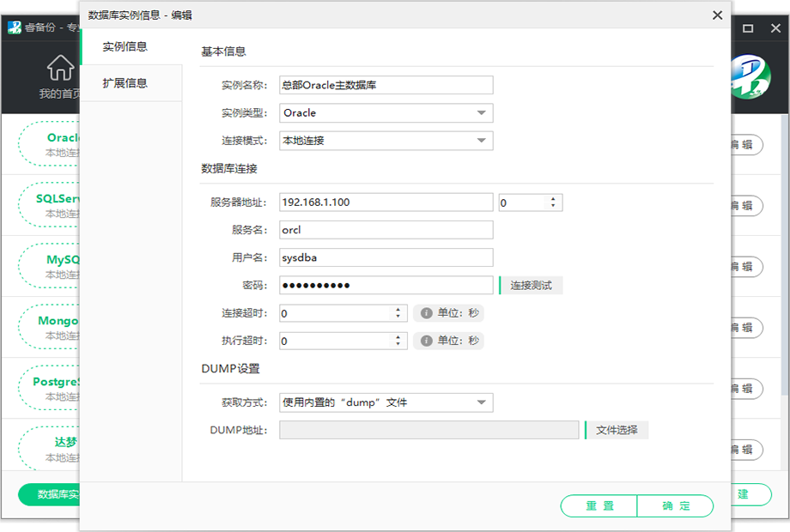Click info icon beside 连接超时 unit hint

[x=426, y=313]
